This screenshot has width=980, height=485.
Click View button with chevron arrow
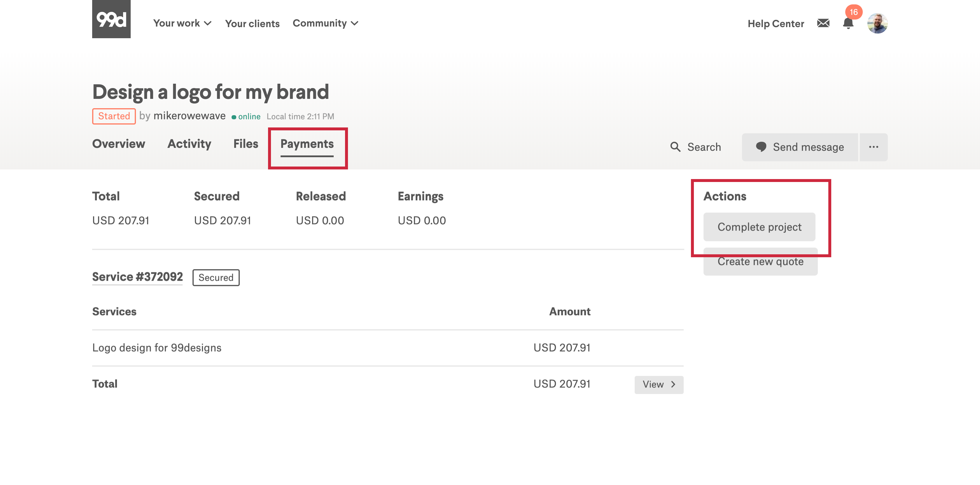tap(659, 385)
